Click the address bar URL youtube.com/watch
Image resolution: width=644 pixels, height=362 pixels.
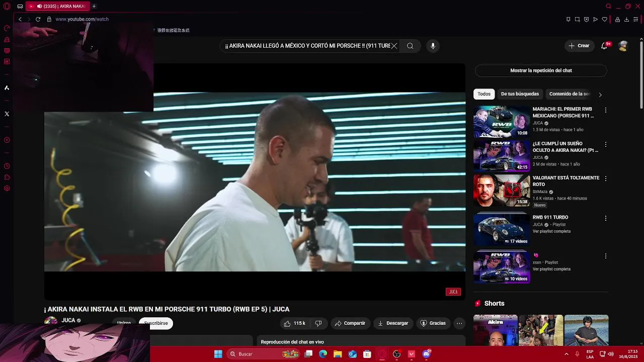tap(82, 19)
